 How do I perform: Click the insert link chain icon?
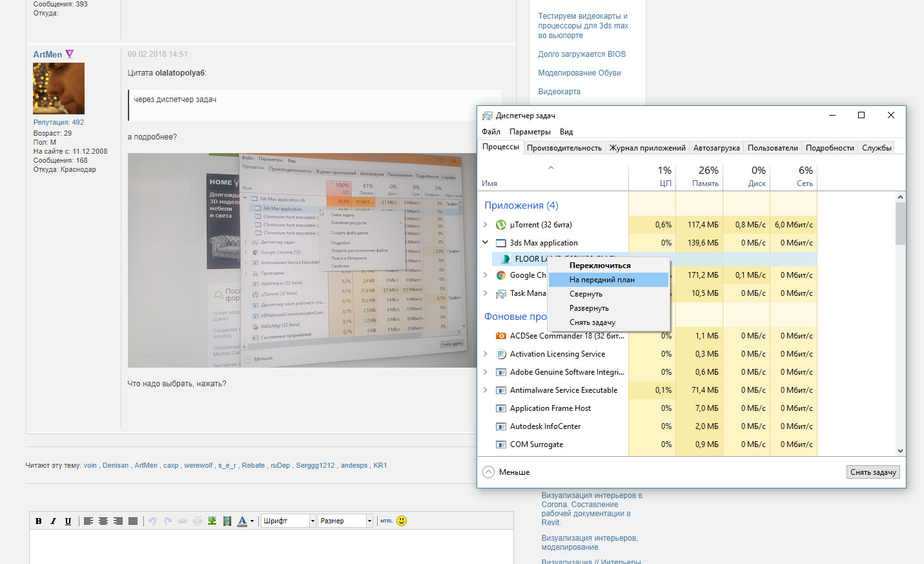183,521
